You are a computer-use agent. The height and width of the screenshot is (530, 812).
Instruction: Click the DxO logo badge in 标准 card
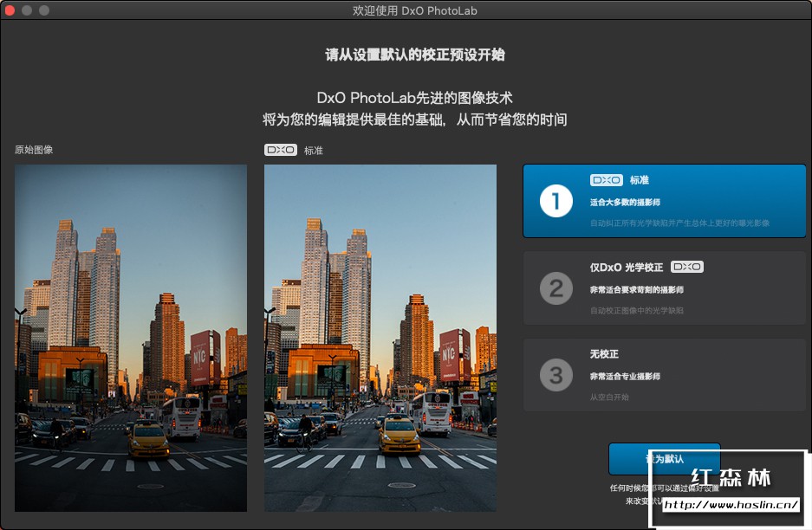(607, 180)
